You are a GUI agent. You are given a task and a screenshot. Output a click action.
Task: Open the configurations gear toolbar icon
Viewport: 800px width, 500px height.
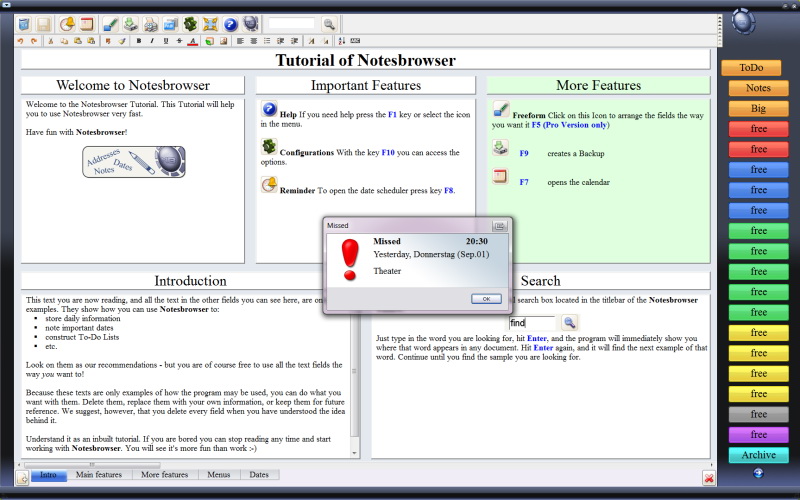point(190,24)
